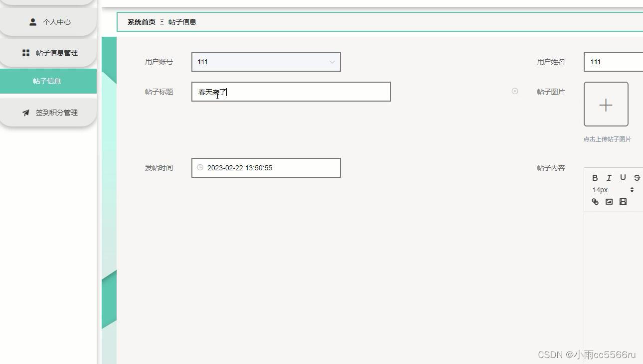Click the 用户账号 dropdown chevron
Image resolution: width=643 pixels, height=364 pixels.
click(x=332, y=62)
